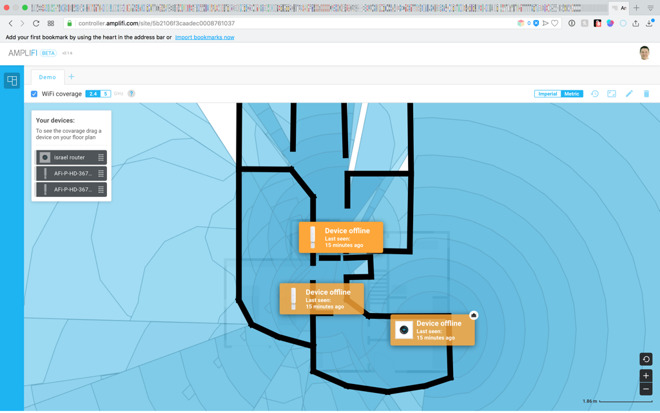Click the israel router round icon

point(45,157)
